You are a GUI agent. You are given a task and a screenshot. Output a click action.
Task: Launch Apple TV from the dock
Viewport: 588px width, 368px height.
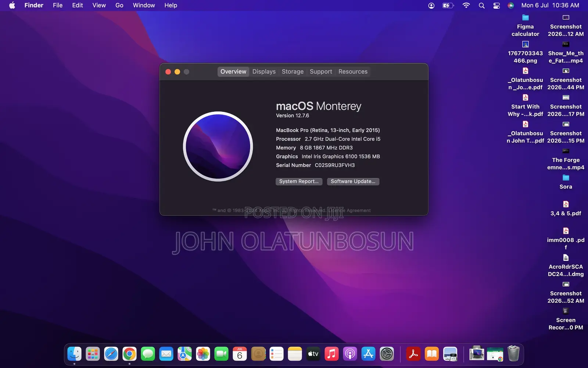pyautogui.click(x=313, y=354)
